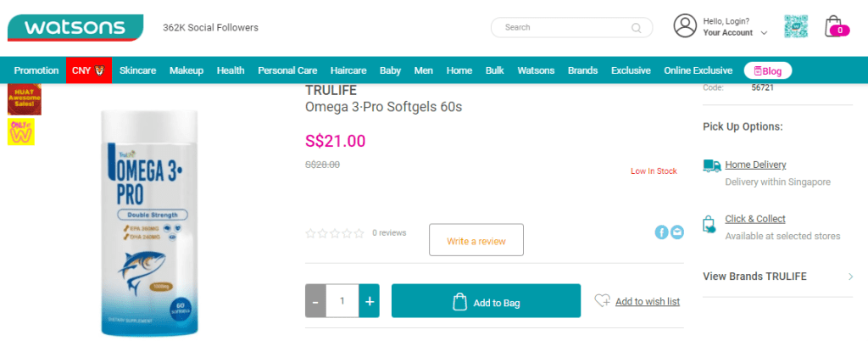Expand the Your Account dropdown arrow
Screen dimensions: 868x341
click(x=764, y=33)
